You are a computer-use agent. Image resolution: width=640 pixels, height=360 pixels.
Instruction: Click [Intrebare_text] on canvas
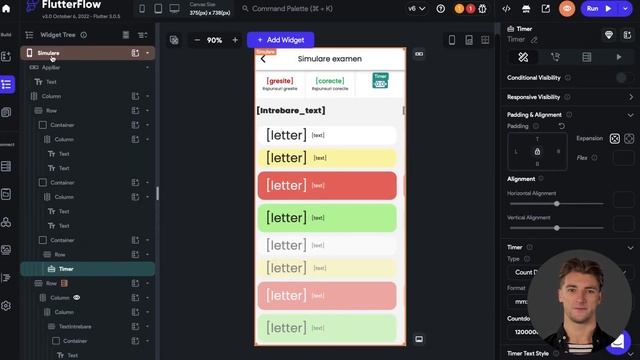coord(291,111)
